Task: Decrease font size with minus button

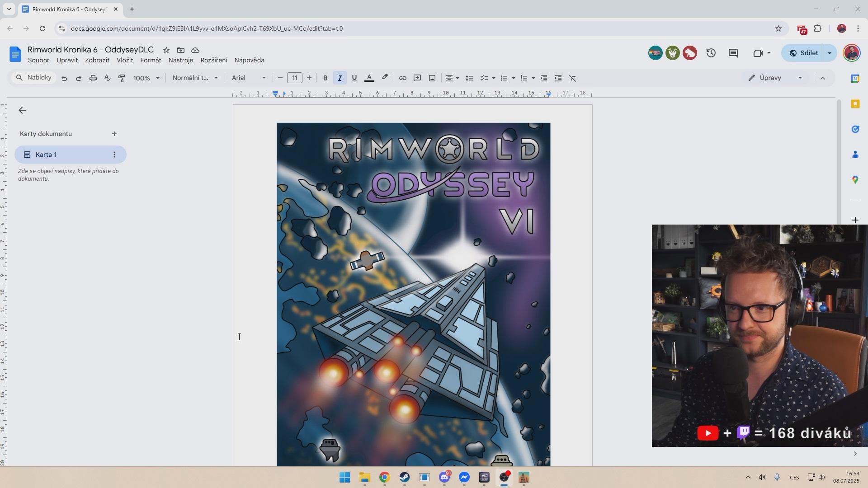Action: [280, 78]
